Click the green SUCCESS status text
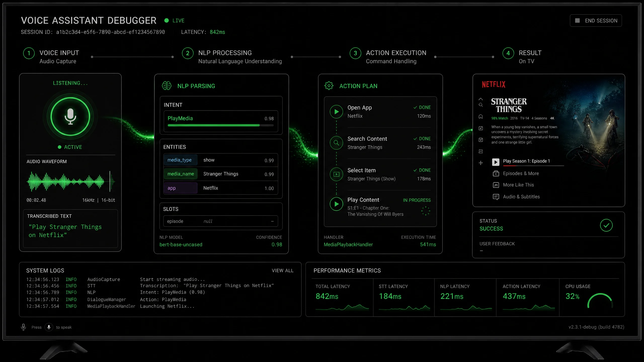 coord(491,229)
